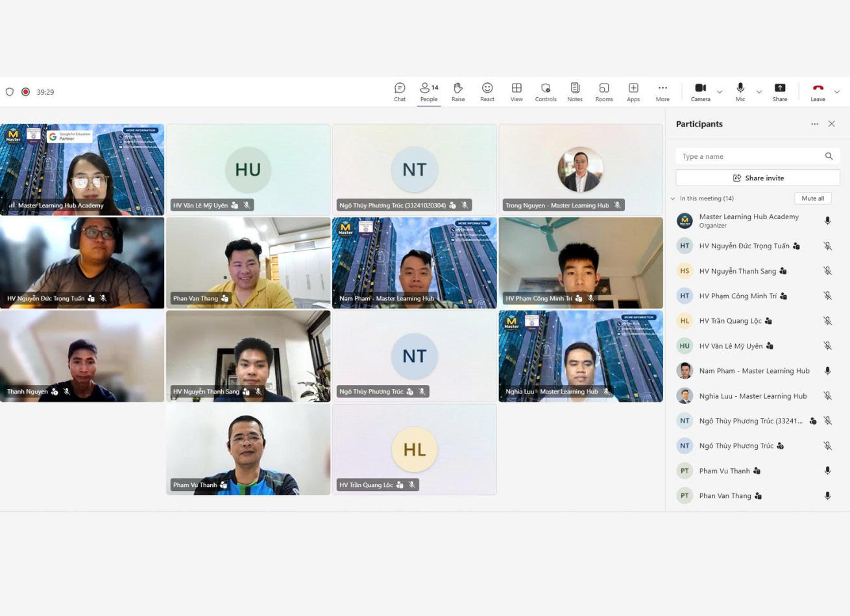This screenshot has height=616, width=850.
Task: Collapse the In this meeting section
Action: (x=673, y=198)
